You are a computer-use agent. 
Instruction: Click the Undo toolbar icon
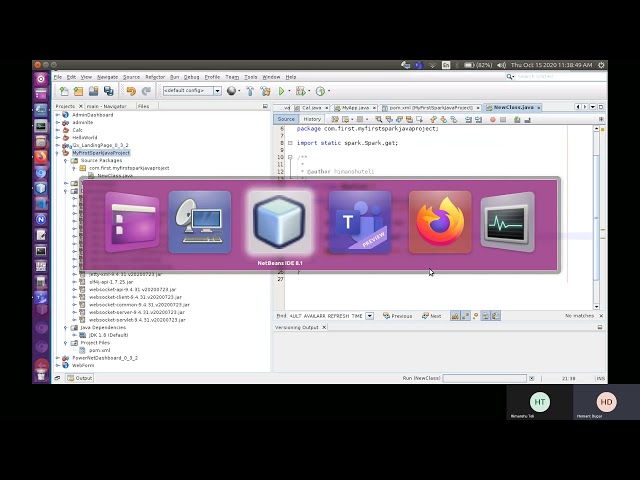(131, 91)
